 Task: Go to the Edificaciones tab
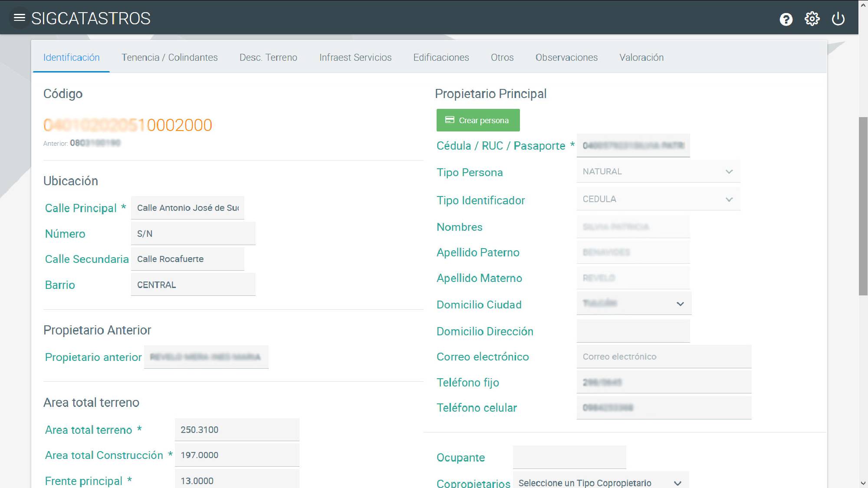point(441,57)
